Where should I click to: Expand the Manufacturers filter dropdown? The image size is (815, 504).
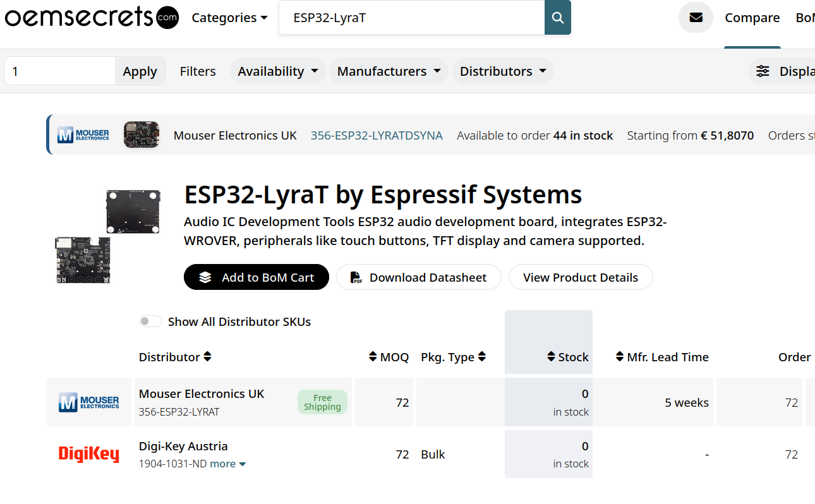(x=389, y=71)
